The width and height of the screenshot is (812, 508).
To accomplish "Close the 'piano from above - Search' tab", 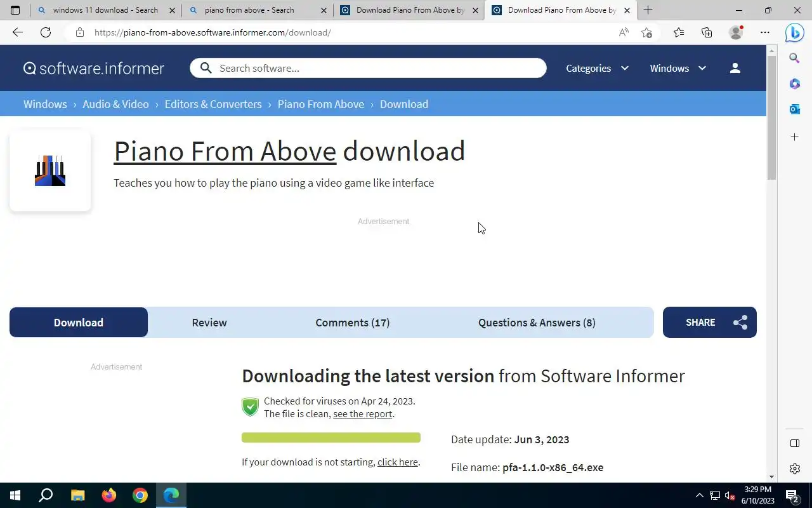I will click(x=324, y=10).
